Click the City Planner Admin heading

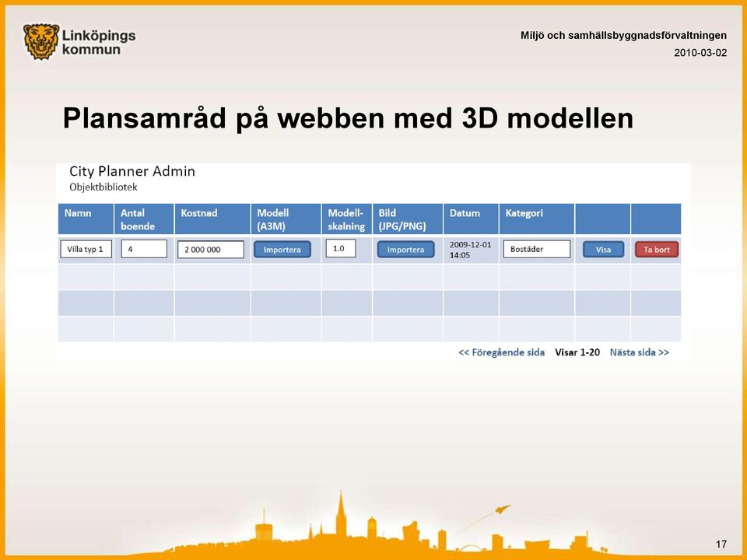(132, 171)
